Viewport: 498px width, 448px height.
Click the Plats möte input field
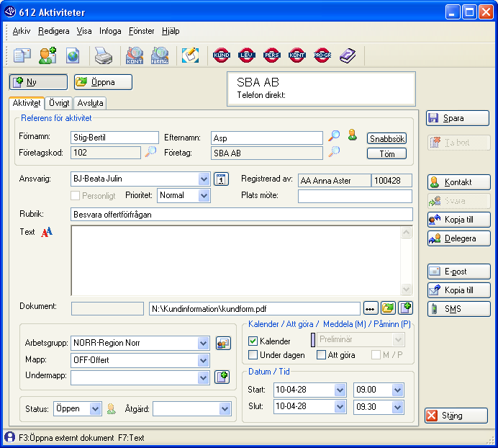355,196
